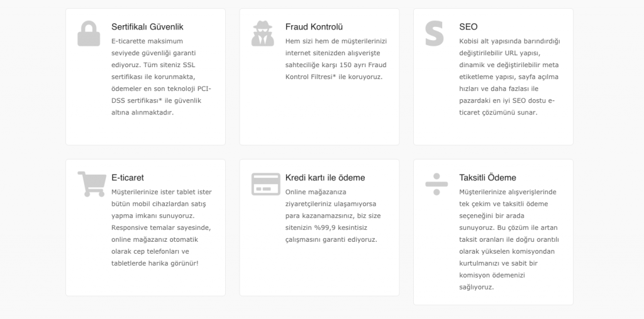Click the SEO URL structure description text
Screen dimensions: 644x319
(509, 77)
